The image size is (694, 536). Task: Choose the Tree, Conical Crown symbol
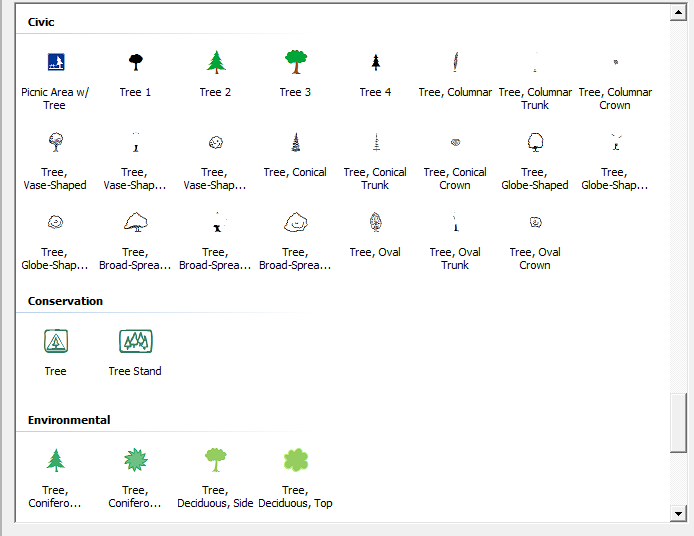[455, 142]
